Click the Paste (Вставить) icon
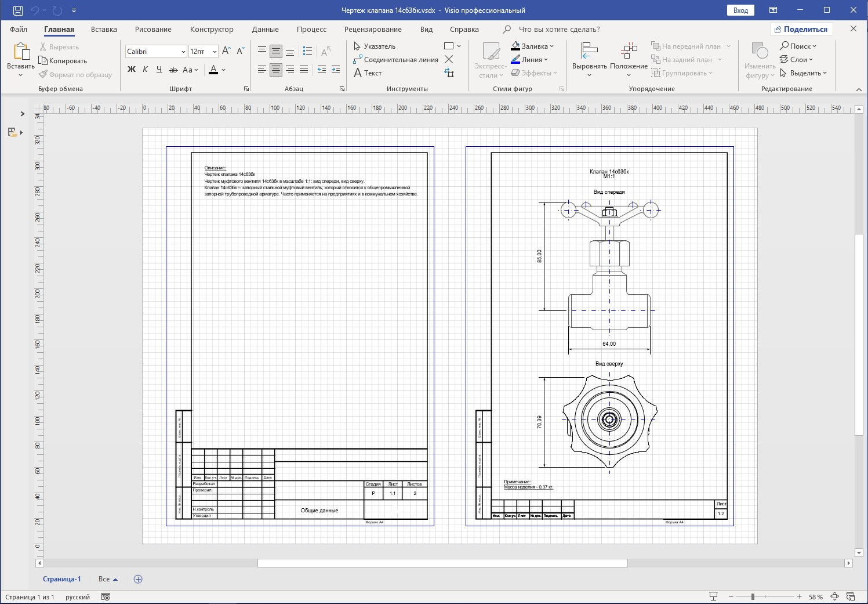Image resolution: width=868 pixels, height=604 pixels. point(21,52)
